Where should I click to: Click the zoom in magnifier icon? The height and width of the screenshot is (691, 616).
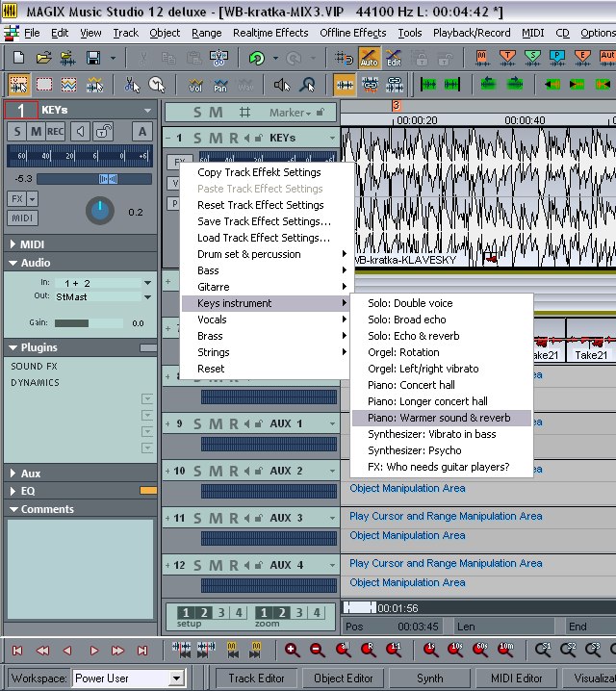tap(292, 651)
